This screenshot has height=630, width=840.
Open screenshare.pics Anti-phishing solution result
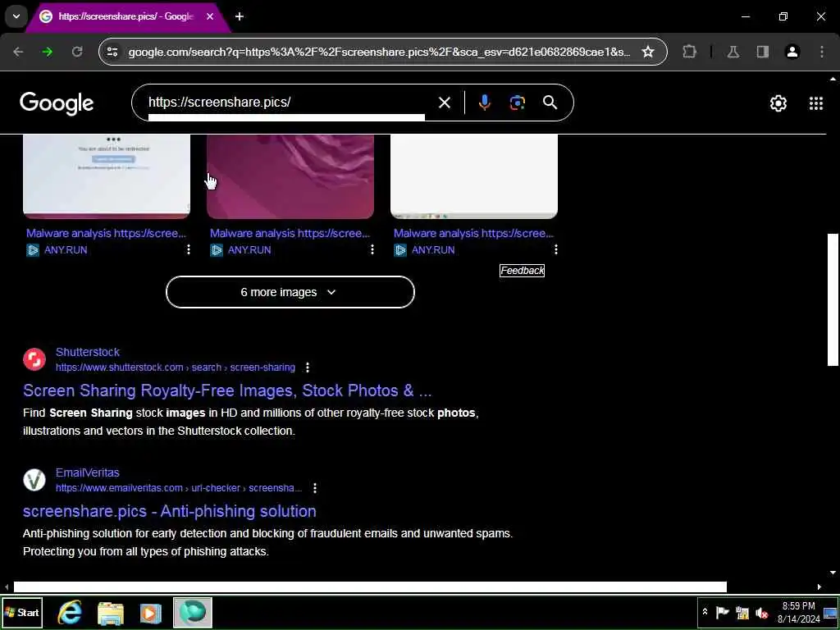(x=169, y=511)
